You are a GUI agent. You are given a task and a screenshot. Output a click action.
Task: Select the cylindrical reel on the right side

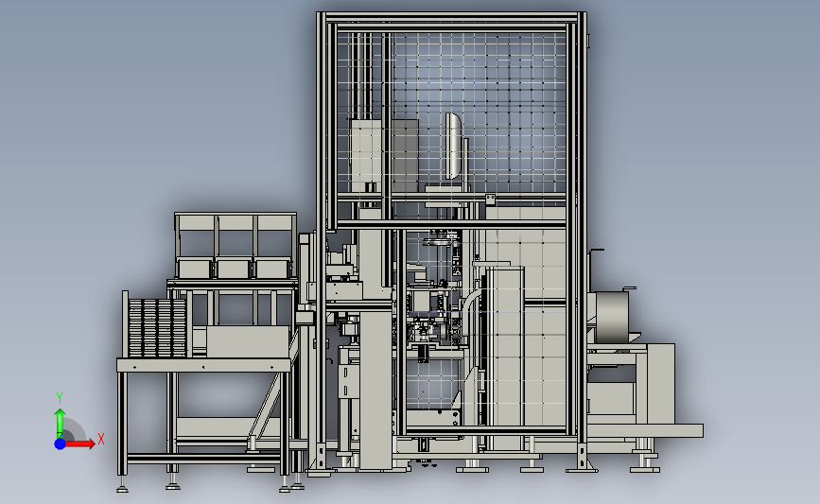tap(611, 318)
